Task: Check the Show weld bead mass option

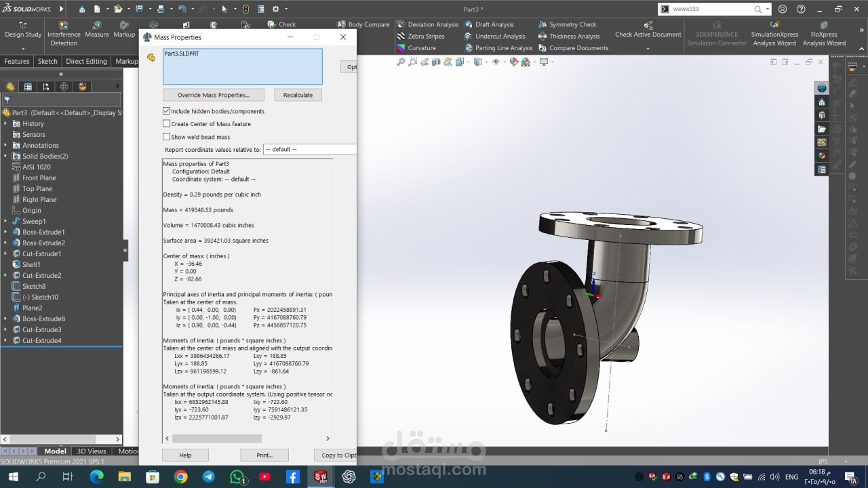Action: 167,137
